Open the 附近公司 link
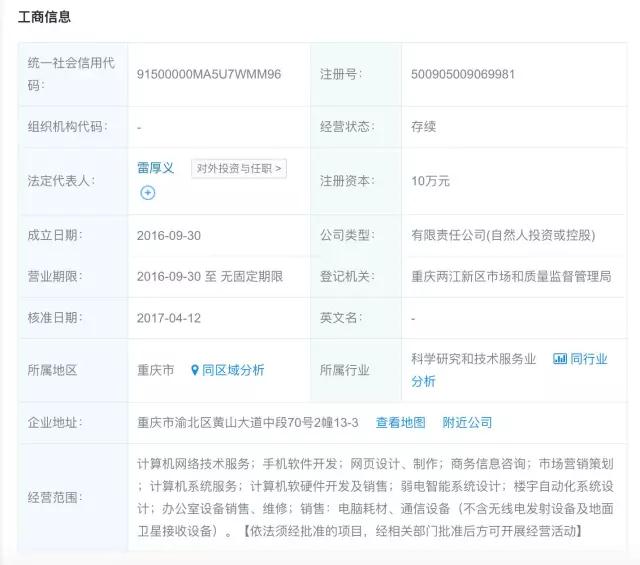Image resolution: width=640 pixels, height=565 pixels. pos(467,423)
